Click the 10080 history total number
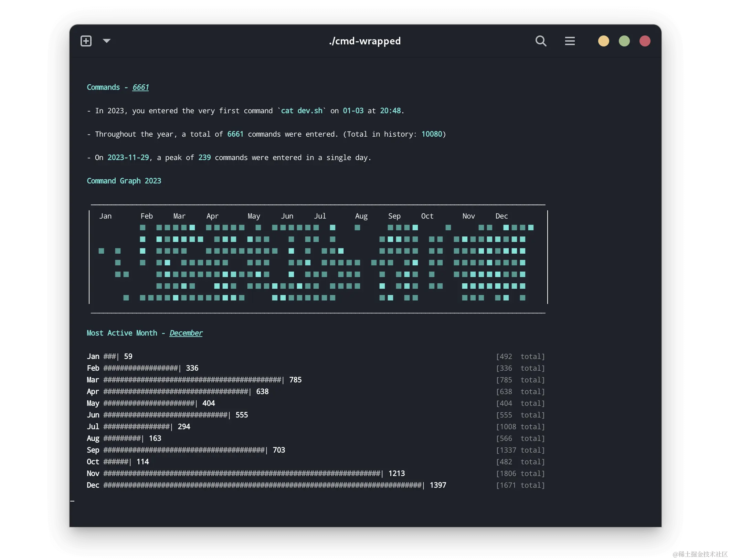This screenshot has width=730, height=560. [x=432, y=134]
